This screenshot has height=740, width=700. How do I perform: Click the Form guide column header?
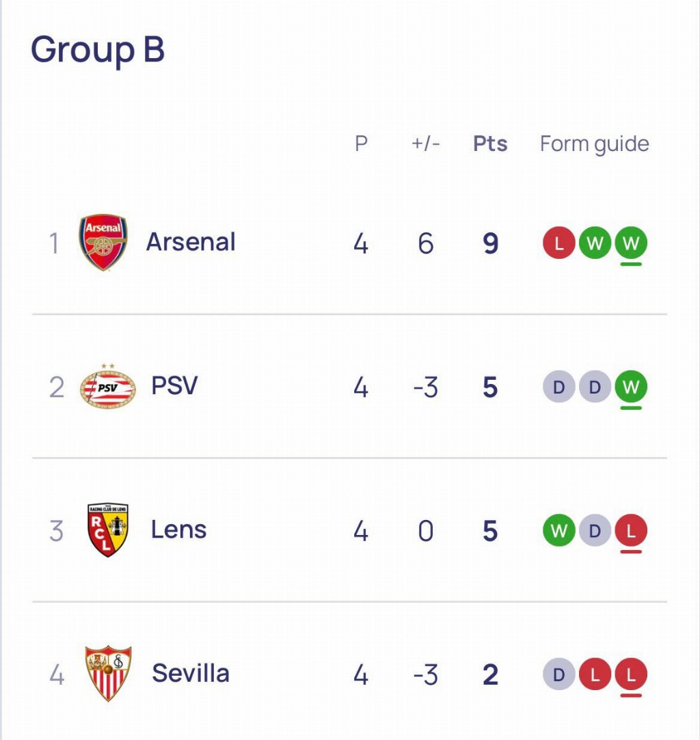coord(594,144)
